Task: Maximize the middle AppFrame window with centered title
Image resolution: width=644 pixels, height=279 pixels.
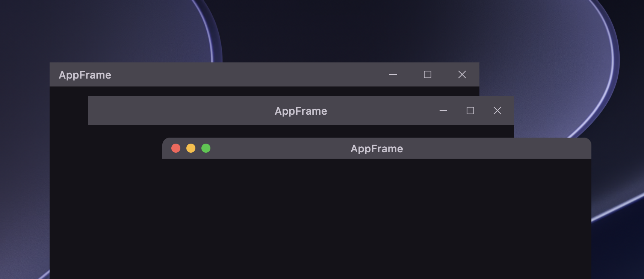Action: coord(470,111)
